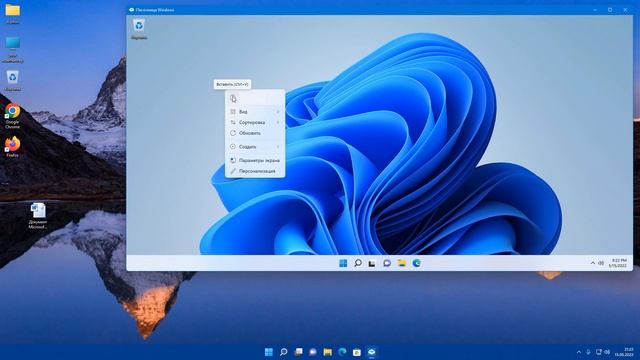Viewport: 640px width, 360px height.
Task: Select the Microsoft Word document on the desktop
Action: click(x=38, y=216)
